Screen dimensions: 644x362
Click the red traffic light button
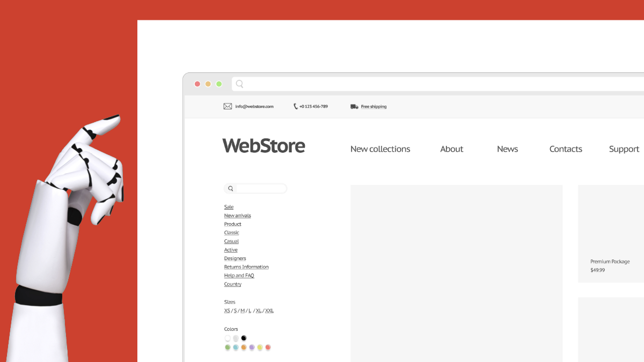point(197,84)
